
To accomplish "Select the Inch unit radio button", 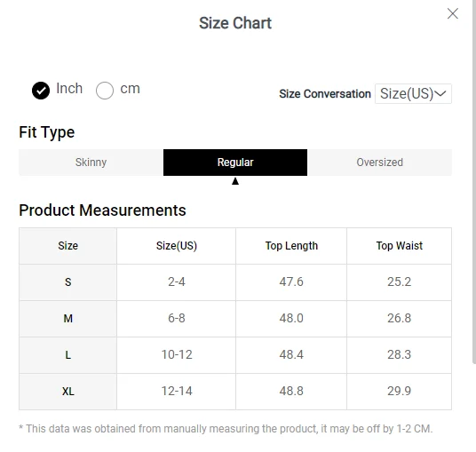I will pyautogui.click(x=41, y=91).
